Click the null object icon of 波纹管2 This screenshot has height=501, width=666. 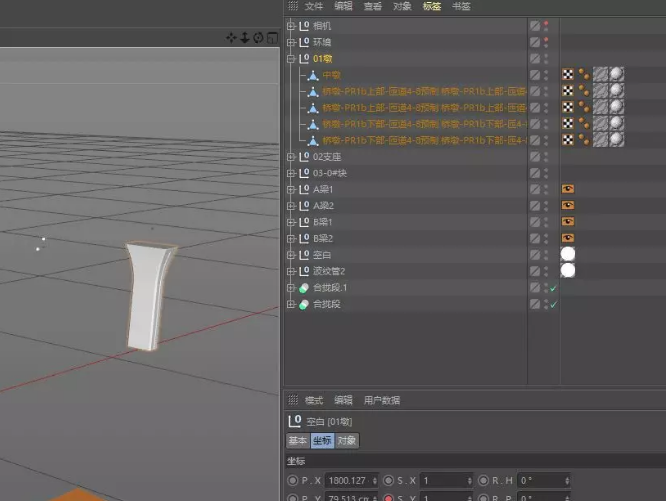click(304, 271)
